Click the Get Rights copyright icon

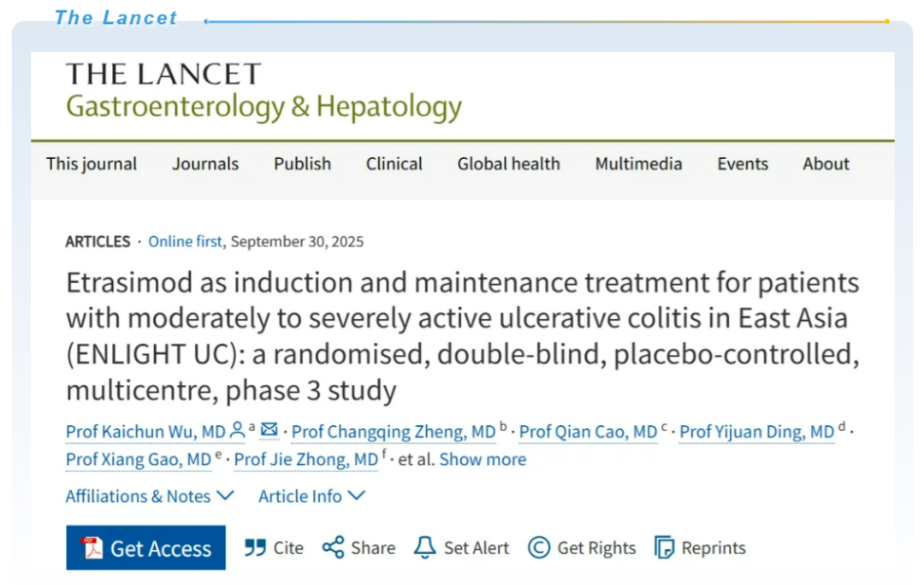[x=539, y=548]
